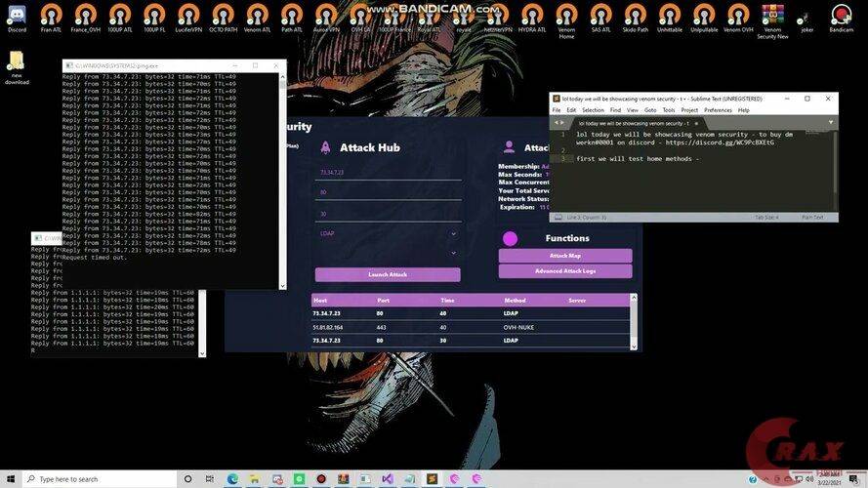Open the Help menu in Sublime Text

743,110
